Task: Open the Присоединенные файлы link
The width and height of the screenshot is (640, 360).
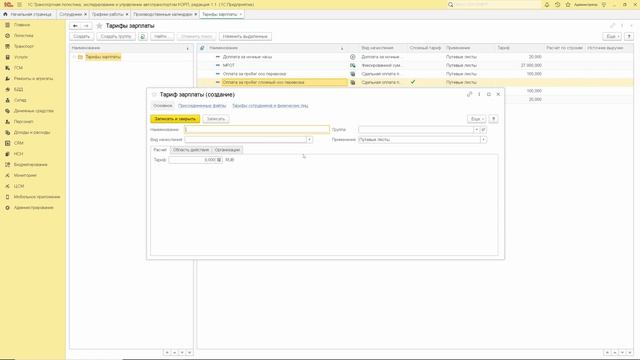Action: click(x=202, y=106)
